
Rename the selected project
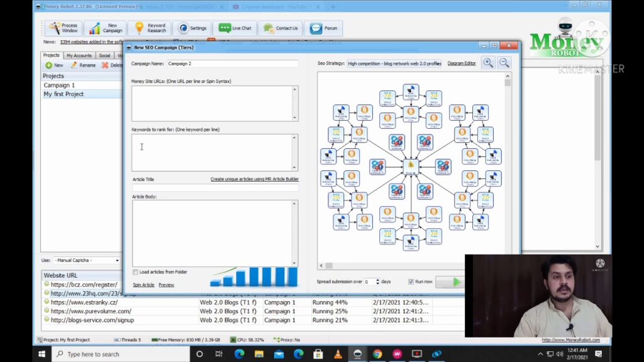tap(84, 65)
